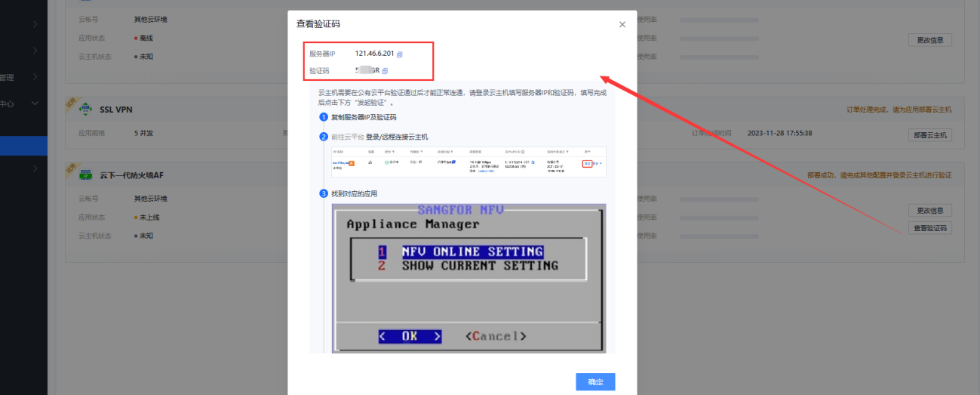Click the 5 并发 specification value
The image size is (980, 395).
click(143, 133)
